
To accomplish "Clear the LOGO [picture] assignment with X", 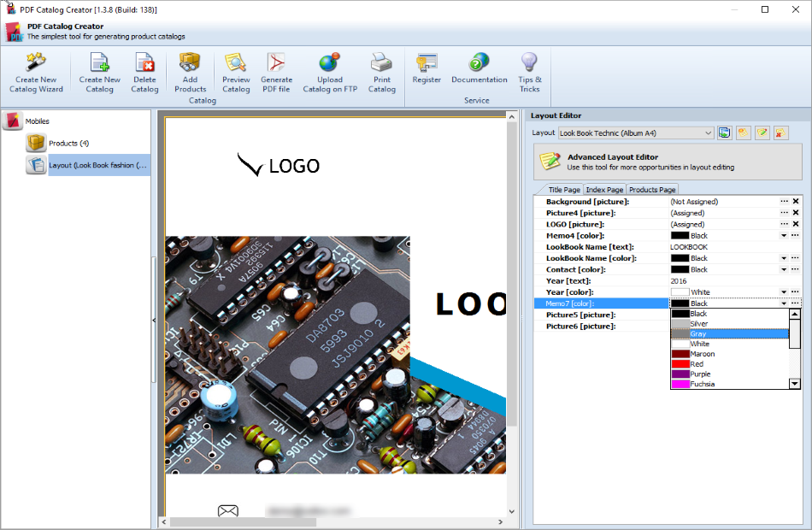I will (x=796, y=224).
